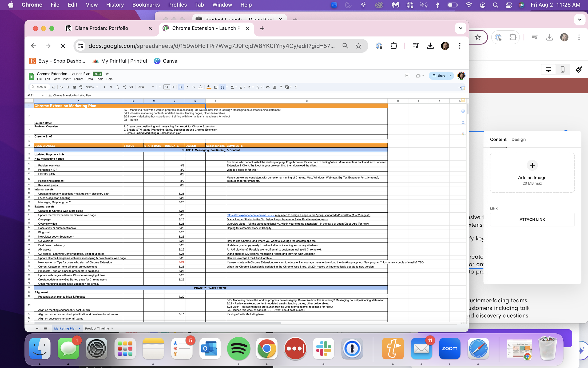588x368 pixels.
Task: Open the borders tool
Action: (x=216, y=87)
